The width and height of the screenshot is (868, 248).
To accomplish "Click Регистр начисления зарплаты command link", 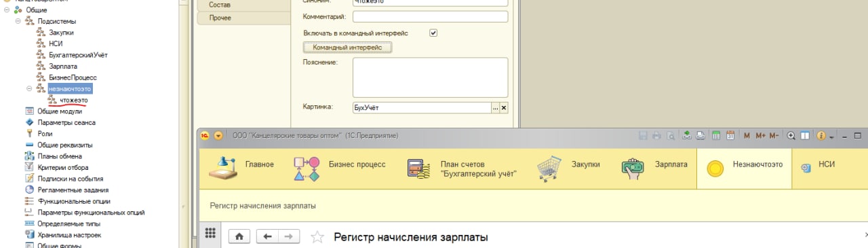I will click(x=263, y=205).
